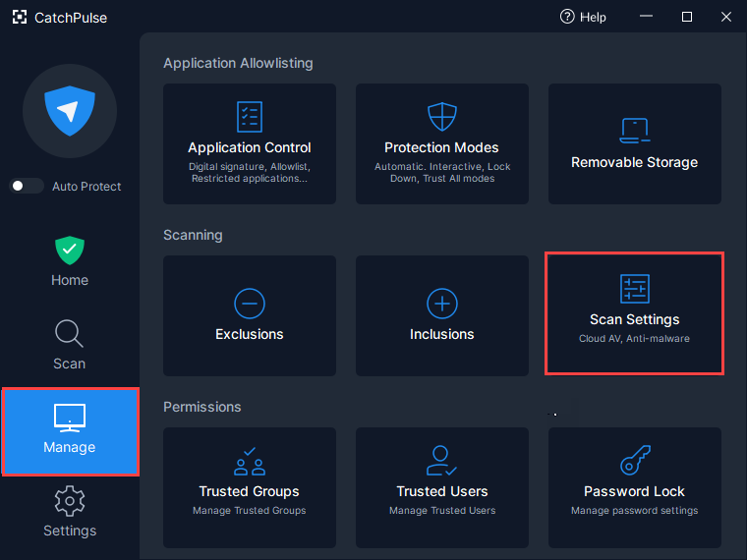
Task: Click the 'Application Allowlisting' heading
Action: click(x=238, y=63)
